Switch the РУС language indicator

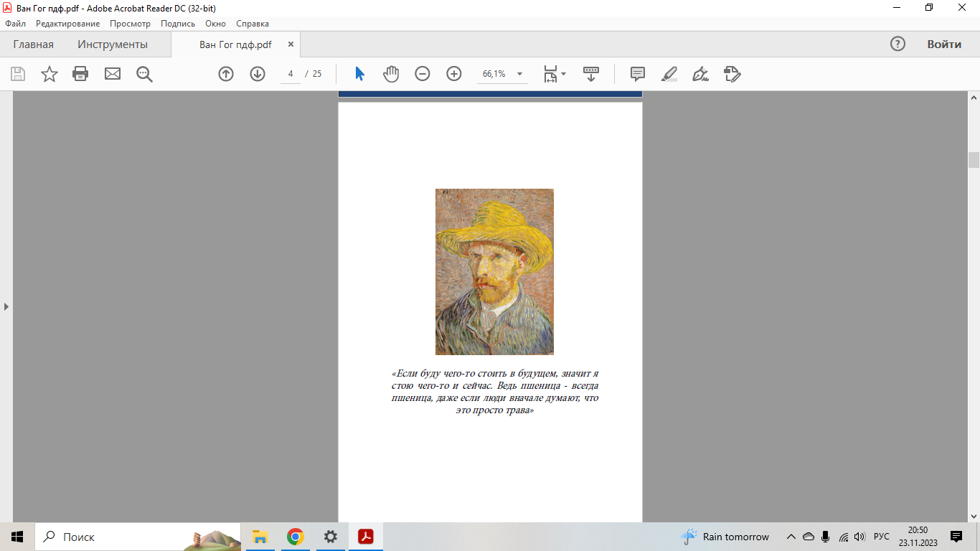point(882,537)
